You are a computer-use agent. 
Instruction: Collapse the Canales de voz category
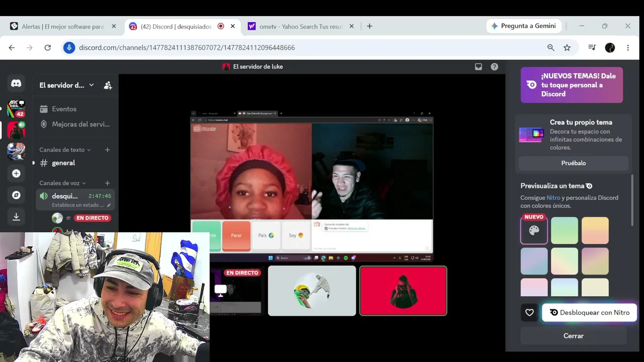point(62,183)
